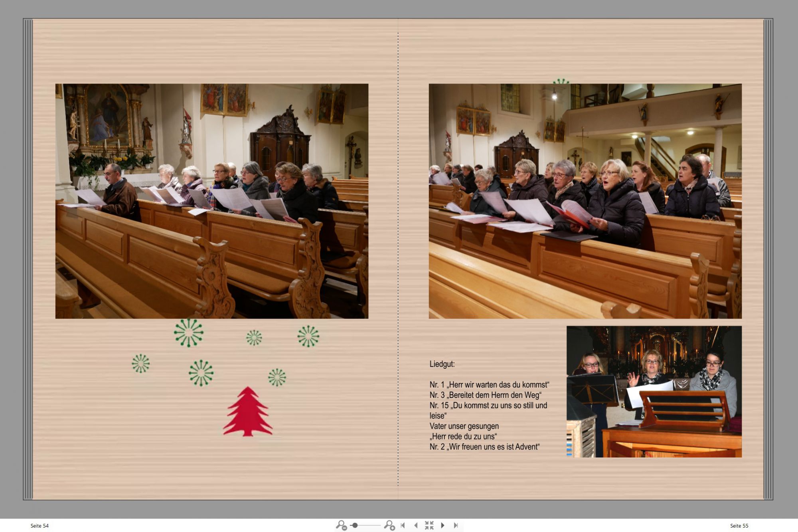This screenshot has width=798, height=532.
Task: Click 'Nr. 1 „Herr wir warten das du kommst“' line
Action: coord(490,385)
